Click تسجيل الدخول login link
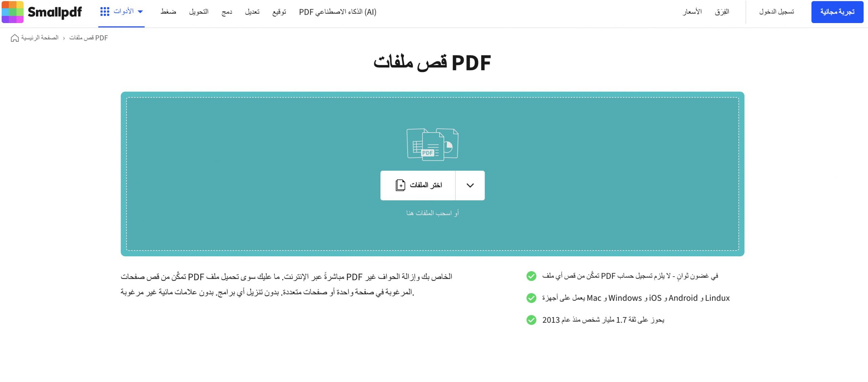This screenshot has width=868, height=382. coord(776,12)
